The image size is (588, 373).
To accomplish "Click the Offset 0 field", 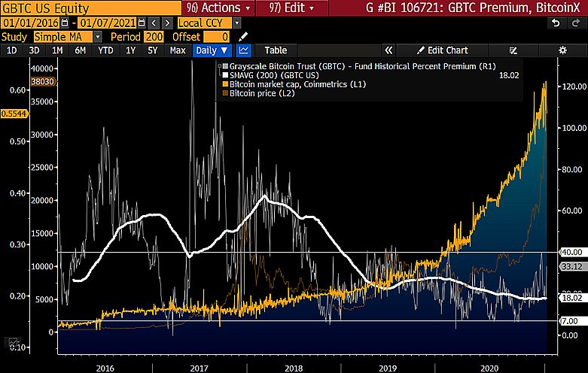I will click(x=216, y=37).
